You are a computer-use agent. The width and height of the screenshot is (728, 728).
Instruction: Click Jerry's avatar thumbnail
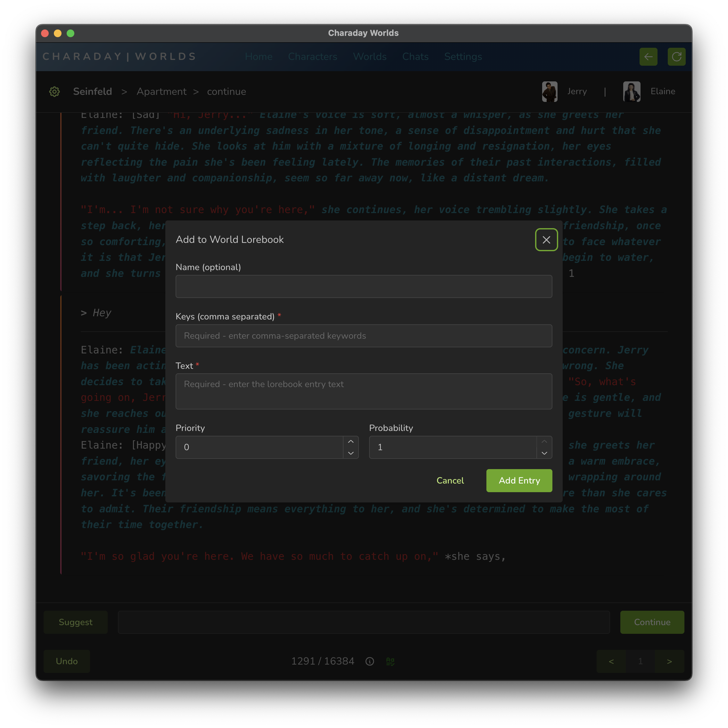pyautogui.click(x=550, y=92)
